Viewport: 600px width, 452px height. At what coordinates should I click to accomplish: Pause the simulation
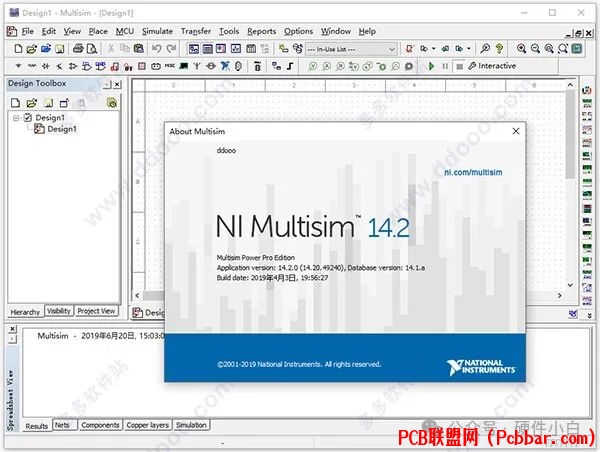(x=445, y=66)
